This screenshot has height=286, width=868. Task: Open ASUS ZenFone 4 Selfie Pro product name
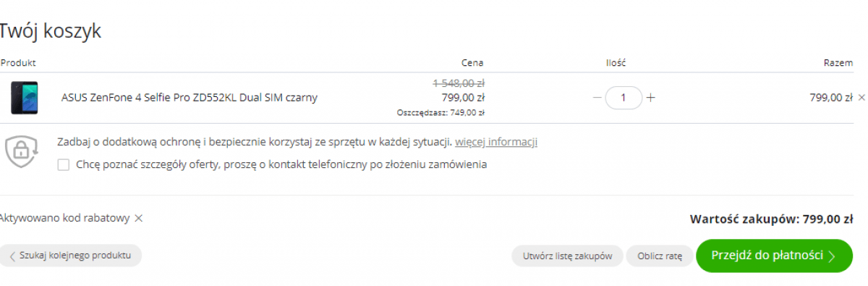click(190, 97)
